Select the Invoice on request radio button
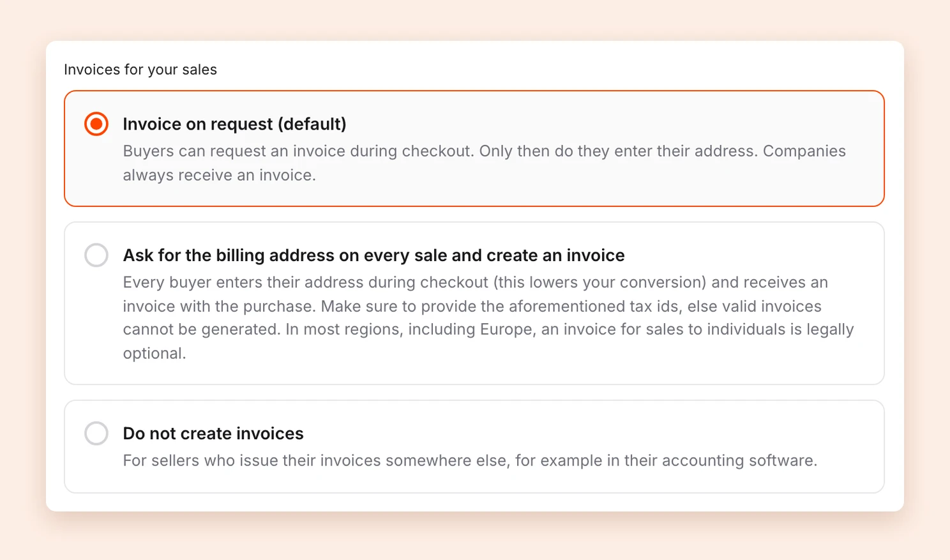This screenshot has width=950, height=560. (x=96, y=124)
